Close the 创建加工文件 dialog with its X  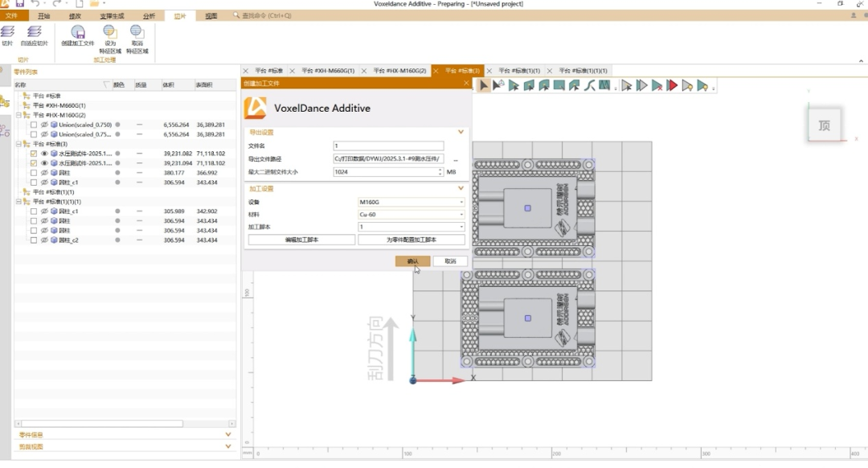click(466, 83)
